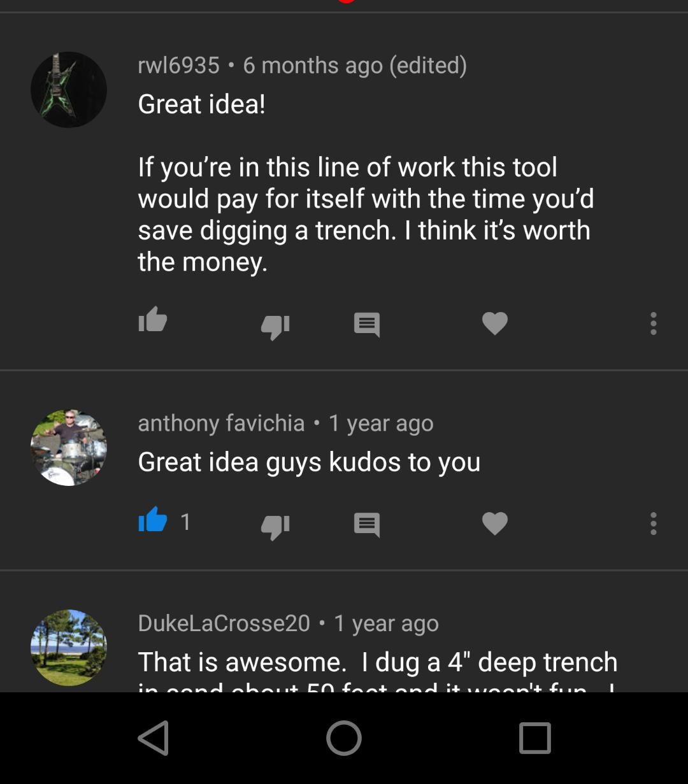Heart the rwl6935 comment

click(495, 324)
